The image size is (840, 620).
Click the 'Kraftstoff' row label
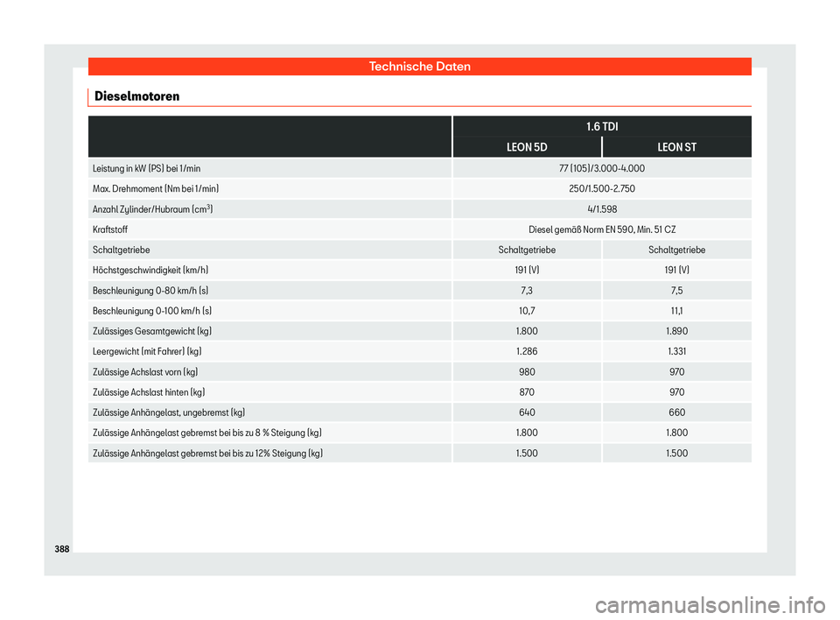[x=110, y=229]
